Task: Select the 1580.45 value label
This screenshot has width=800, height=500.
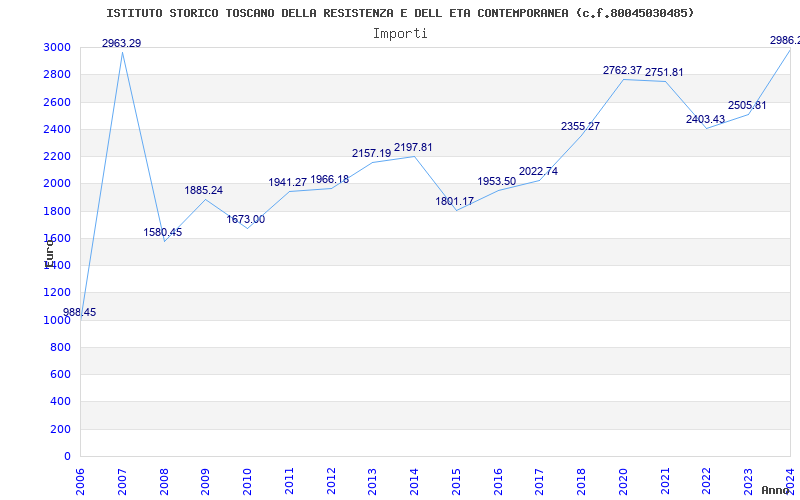Action: 162,232
